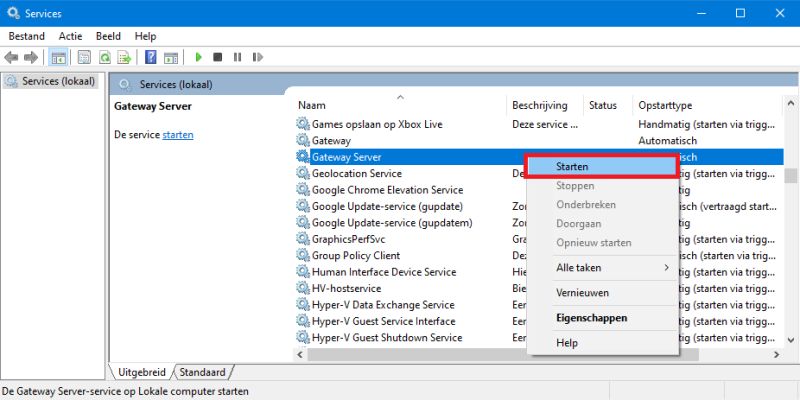The width and height of the screenshot is (800, 400).
Task: Switch to the Uitgebreid tab
Action: 143,372
